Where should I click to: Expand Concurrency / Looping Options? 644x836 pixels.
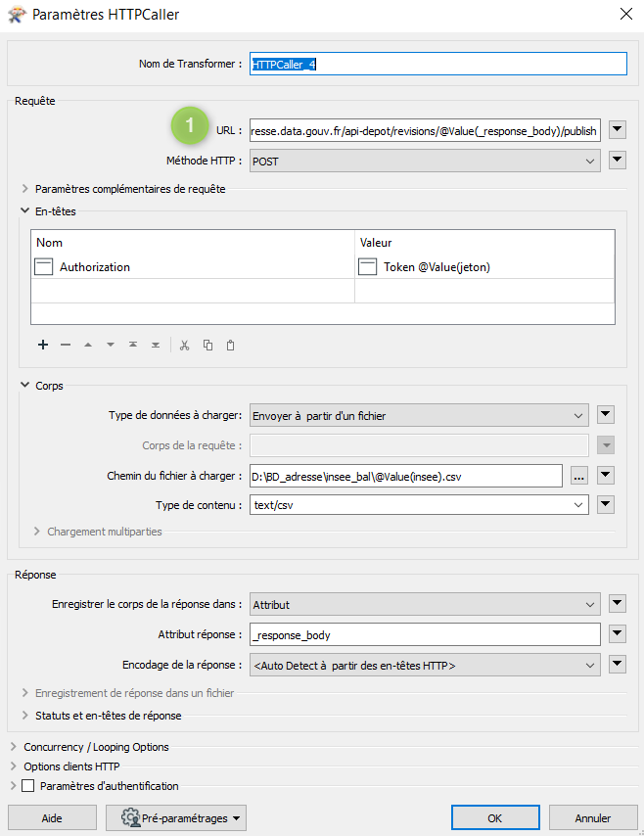pos(14,746)
